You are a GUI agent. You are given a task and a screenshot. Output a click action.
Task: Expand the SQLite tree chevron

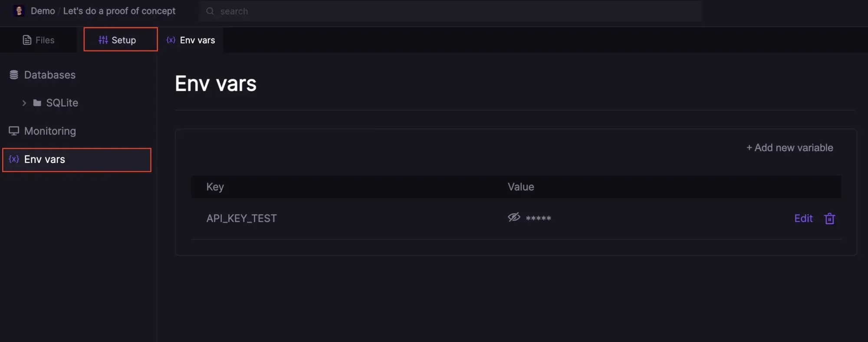[24, 103]
